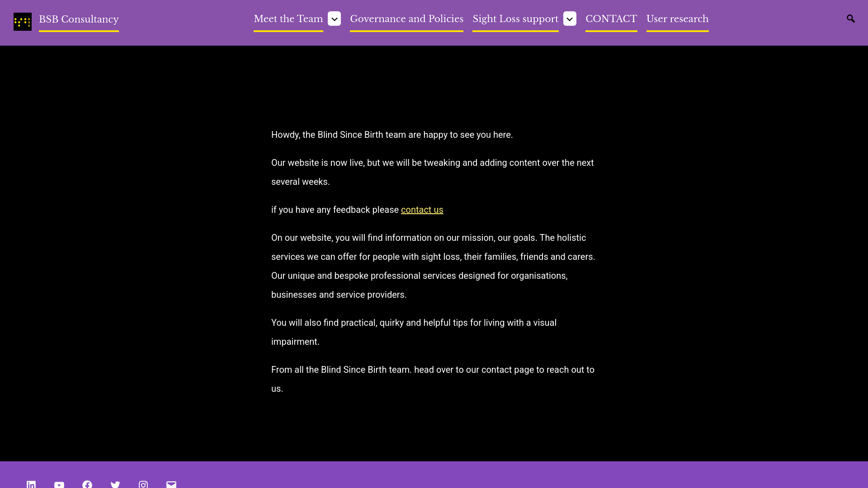This screenshot has height=488, width=868.
Task: Open the search magnifier icon
Action: tap(851, 19)
